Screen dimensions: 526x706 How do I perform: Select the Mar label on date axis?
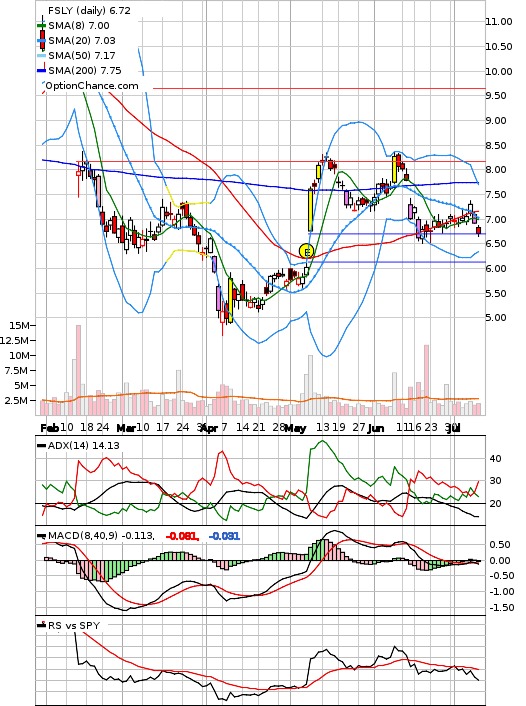(x=126, y=428)
